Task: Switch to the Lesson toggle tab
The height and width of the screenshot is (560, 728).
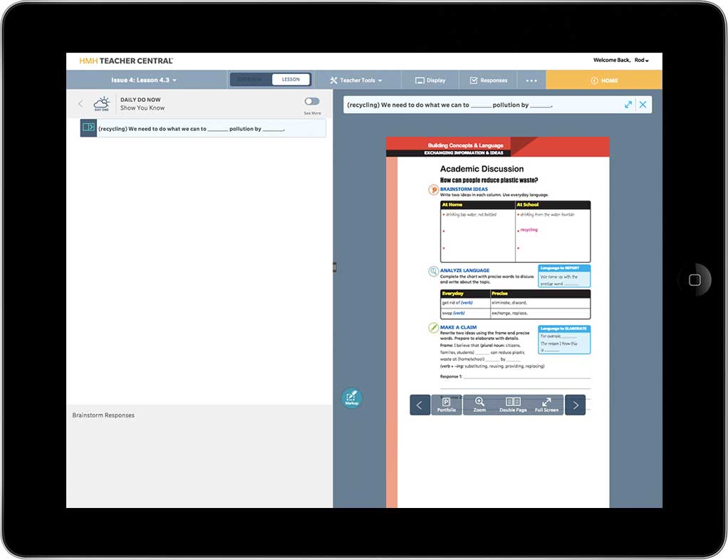Action: [291, 79]
